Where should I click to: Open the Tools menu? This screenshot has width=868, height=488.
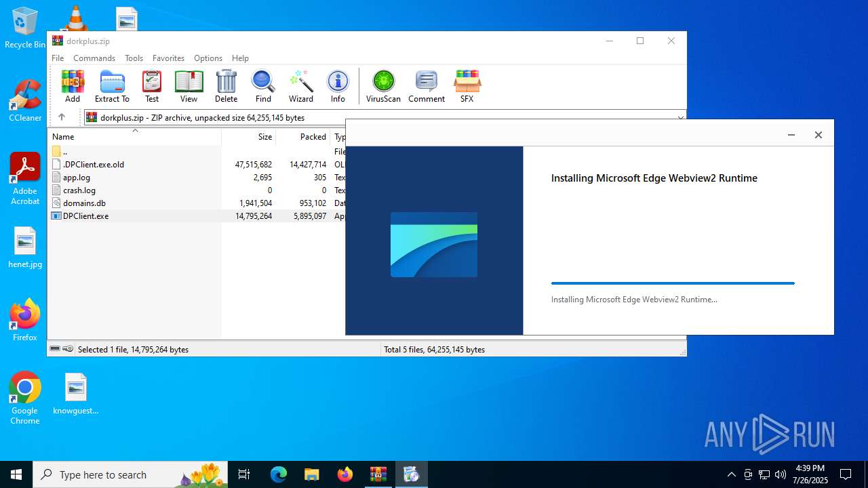coord(134,58)
